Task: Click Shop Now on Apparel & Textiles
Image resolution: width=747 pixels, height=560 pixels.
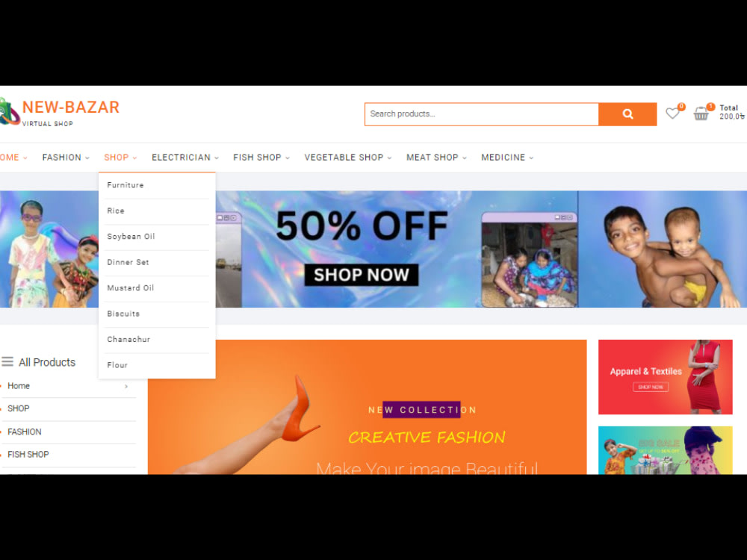Action: coord(651,387)
